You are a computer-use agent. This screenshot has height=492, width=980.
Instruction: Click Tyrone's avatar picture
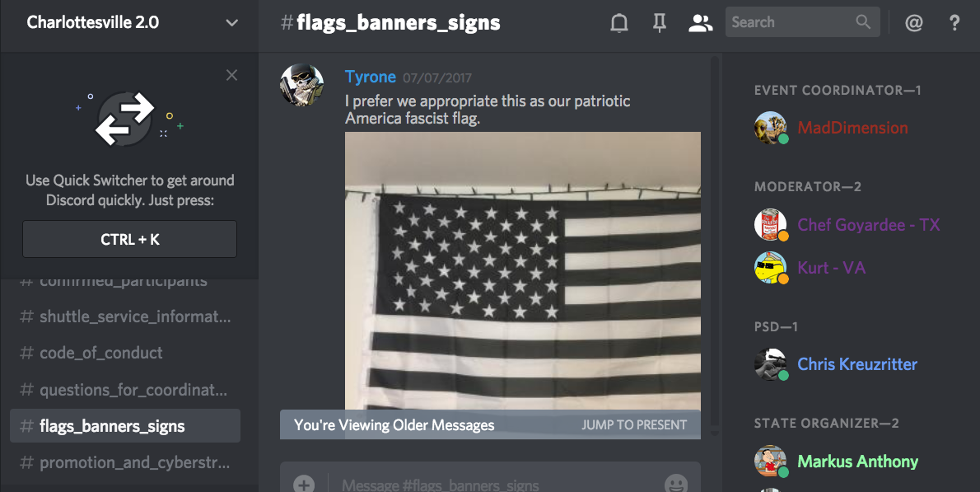[302, 85]
